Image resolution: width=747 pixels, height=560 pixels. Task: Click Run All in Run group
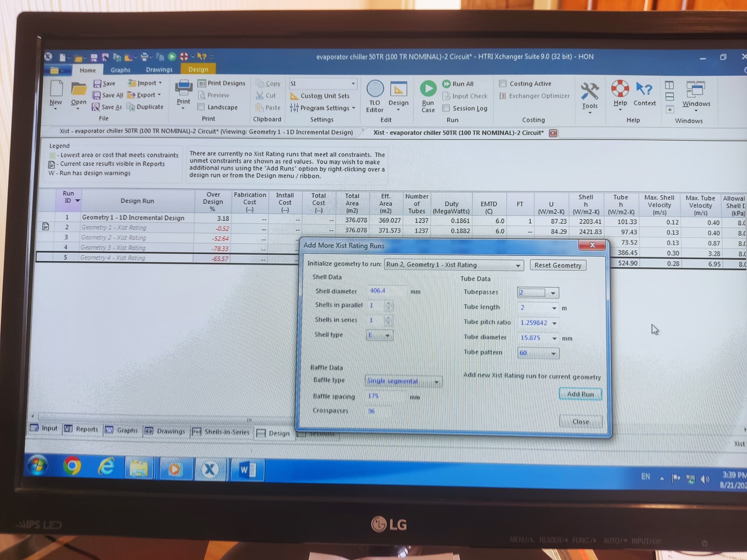click(458, 84)
